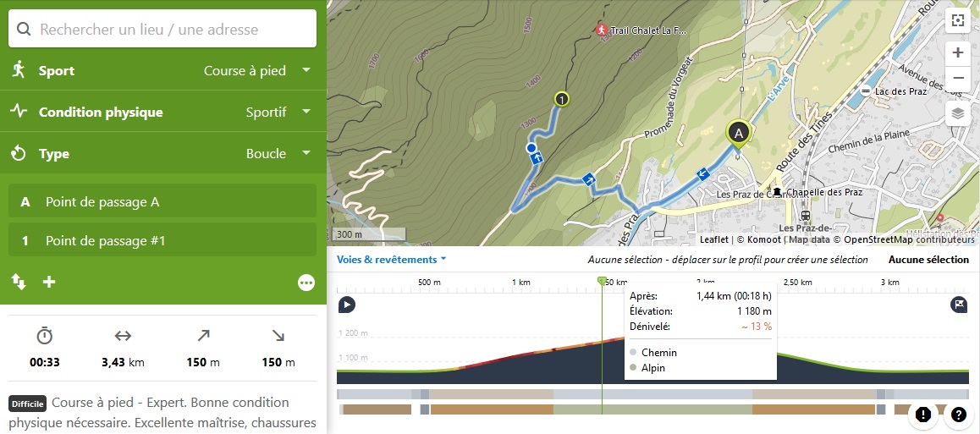Open the three-dot more options menu
The height and width of the screenshot is (434, 980).
point(306,283)
